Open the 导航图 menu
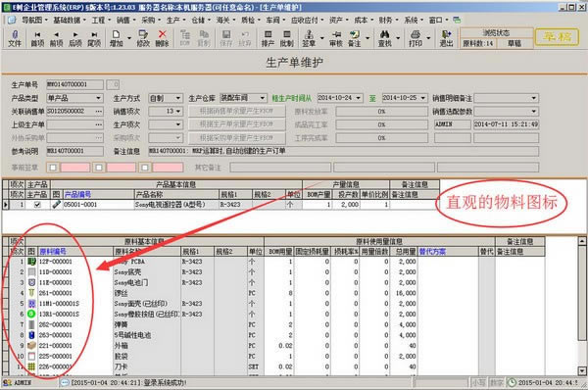 tap(34, 20)
